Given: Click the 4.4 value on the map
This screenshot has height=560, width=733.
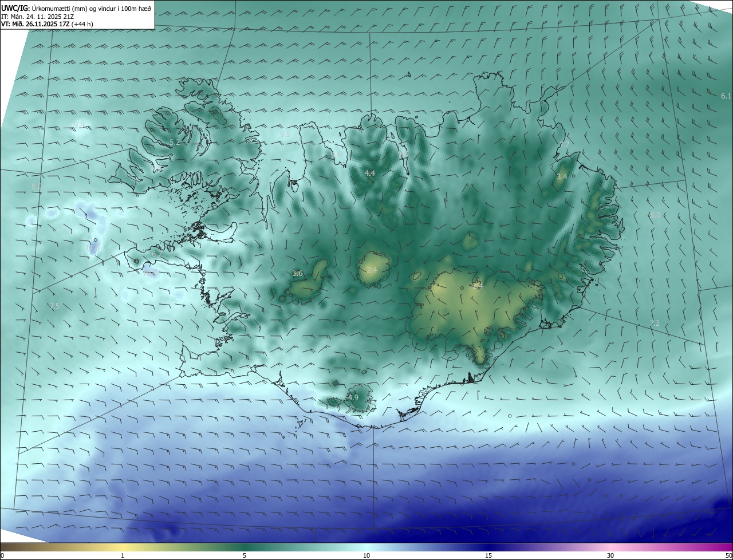Looking at the screenshot, I should coord(370,173).
